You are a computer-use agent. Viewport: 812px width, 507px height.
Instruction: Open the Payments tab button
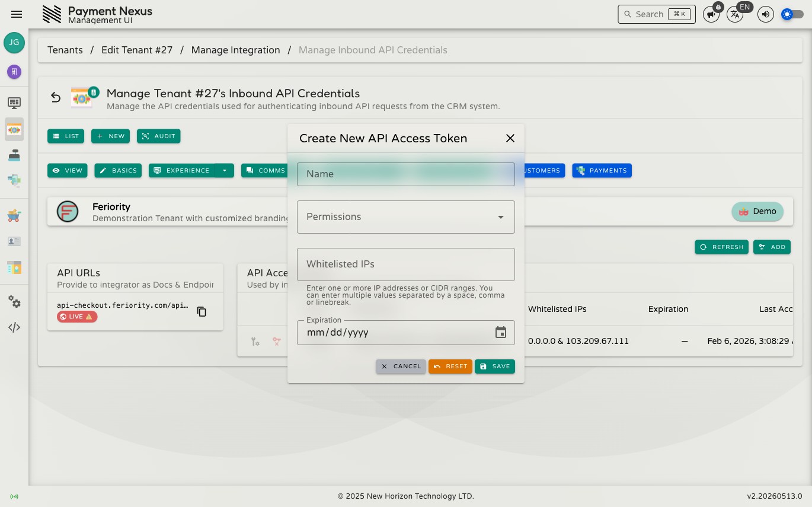(602, 171)
